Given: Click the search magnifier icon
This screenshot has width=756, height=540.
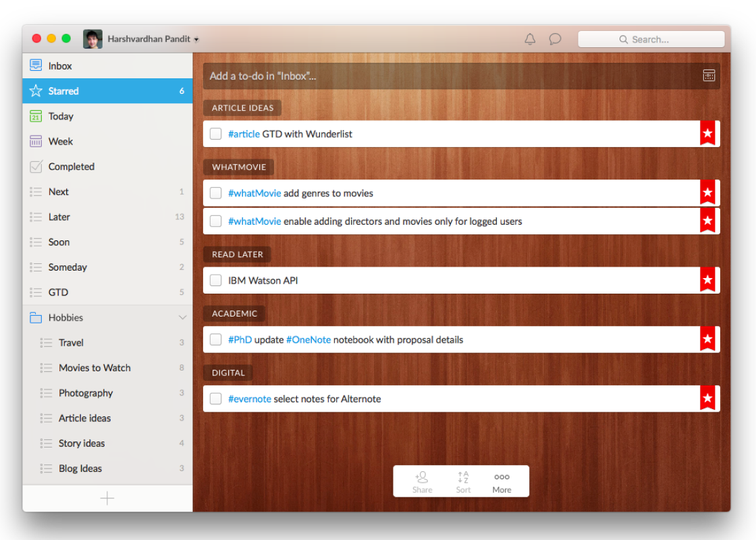Looking at the screenshot, I should (x=624, y=40).
